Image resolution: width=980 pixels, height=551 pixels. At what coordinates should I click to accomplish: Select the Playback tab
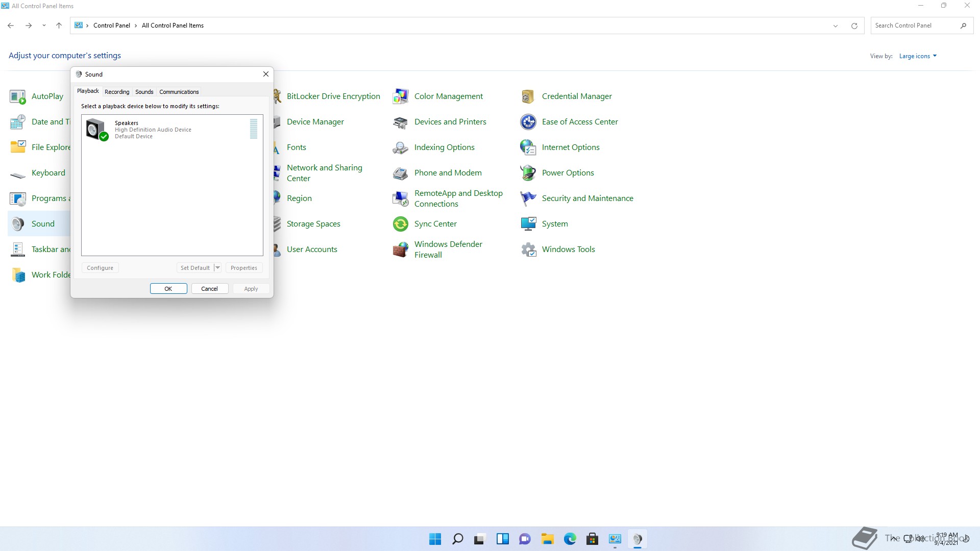[x=88, y=91]
